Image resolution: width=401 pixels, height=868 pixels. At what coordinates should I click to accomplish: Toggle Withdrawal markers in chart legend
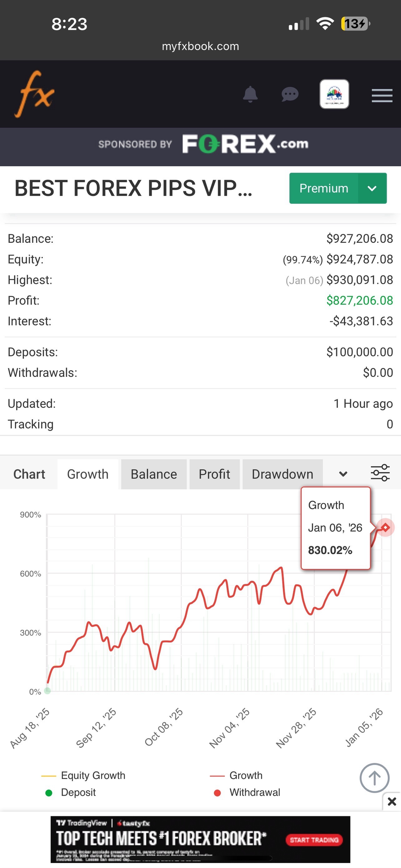point(254,793)
